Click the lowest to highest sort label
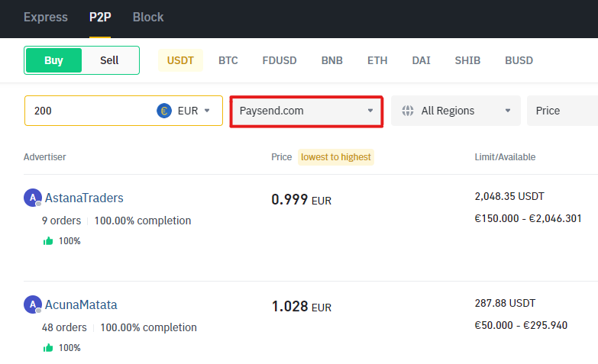598x364 pixels. [335, 157]
